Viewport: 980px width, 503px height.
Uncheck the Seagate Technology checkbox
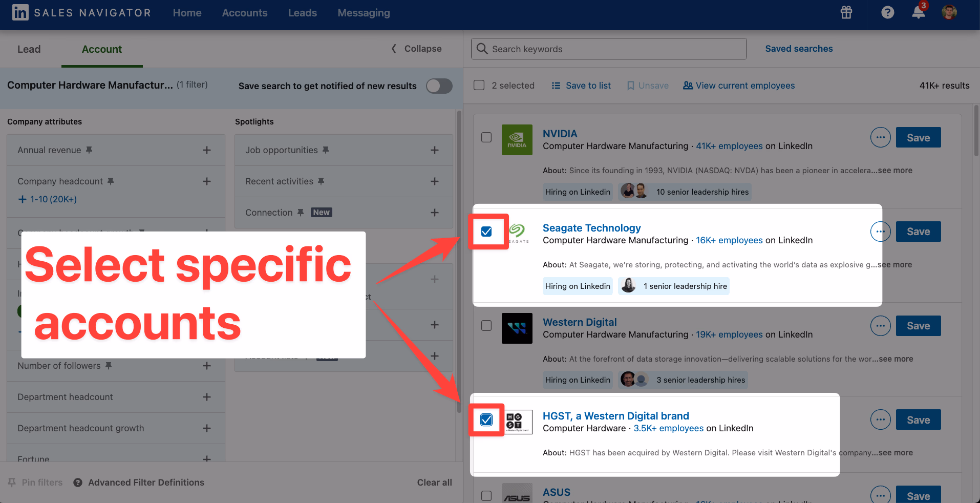point(486,232)
